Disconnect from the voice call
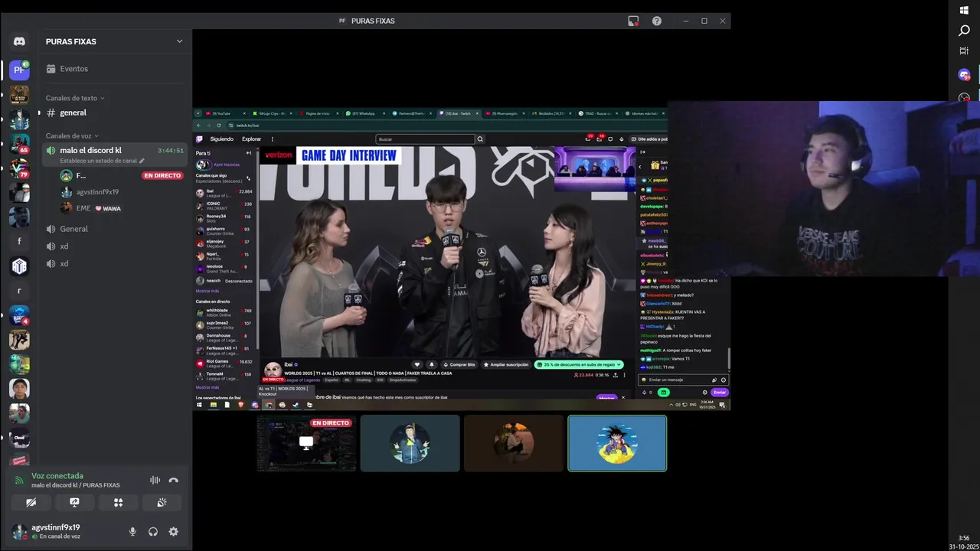 (x=173, y=480)
